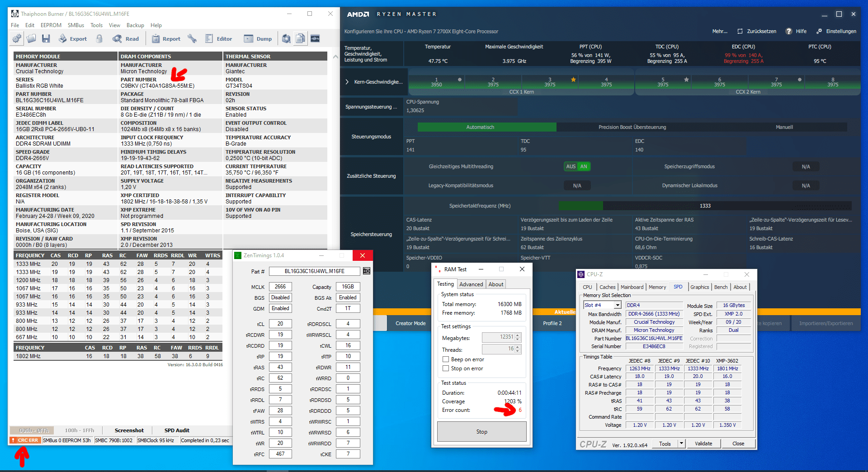The width and height of the screenshot is (868, 472).
Task: Open the Editor from Thaiphoon toolbar
Action: tap(218, 39)
